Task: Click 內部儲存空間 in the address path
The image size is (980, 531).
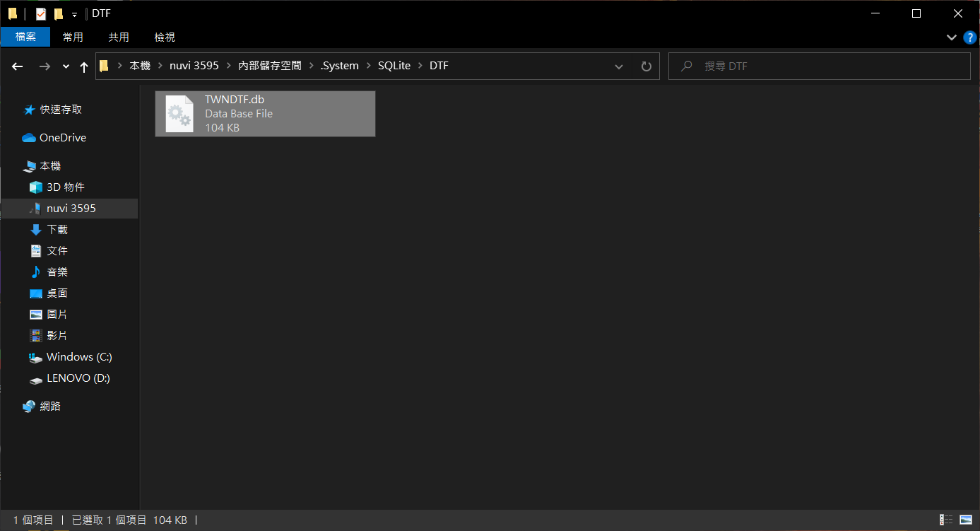Action: (x=270, y=66)
